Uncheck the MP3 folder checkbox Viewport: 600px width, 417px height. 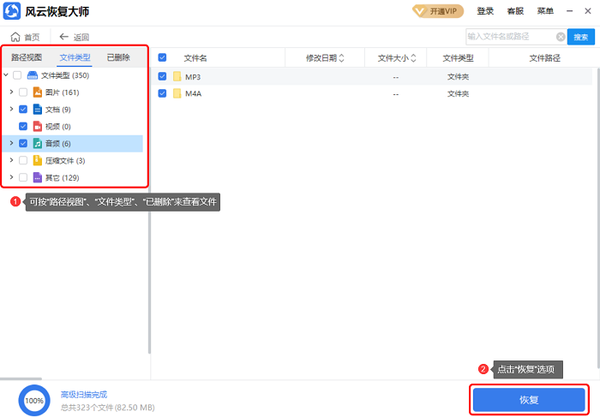(162, 76)
